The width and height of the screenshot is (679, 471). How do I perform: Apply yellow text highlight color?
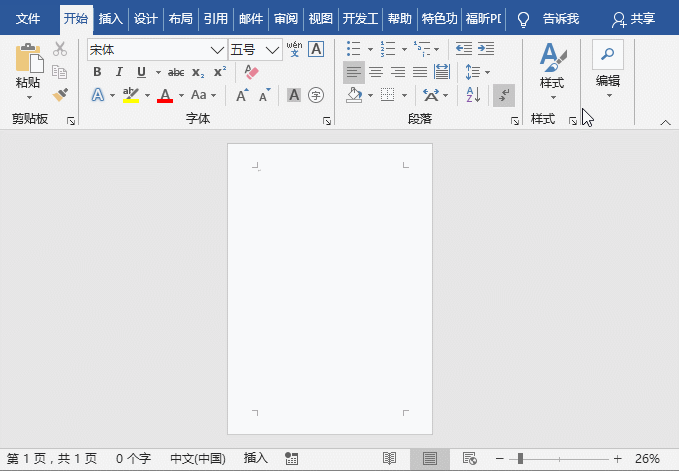(x=130, y=95)
